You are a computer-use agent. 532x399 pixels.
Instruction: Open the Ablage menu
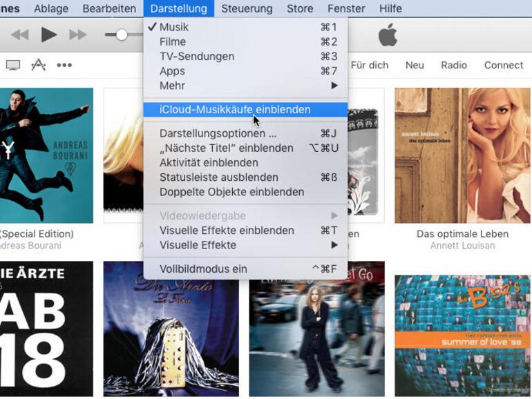(51, 8)
